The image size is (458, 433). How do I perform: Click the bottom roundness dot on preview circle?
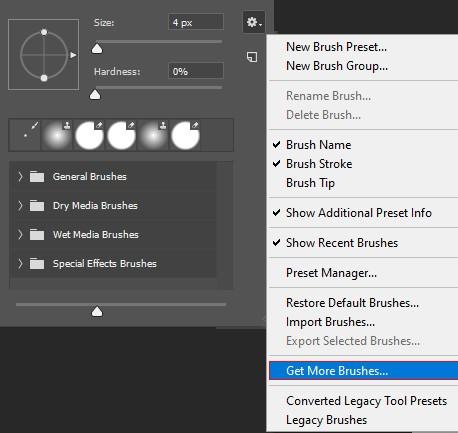tap(44, 78)
